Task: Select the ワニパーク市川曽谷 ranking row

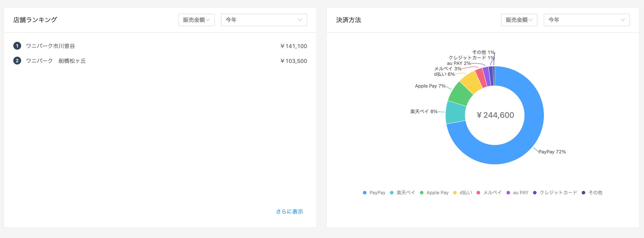Action: [160, 46]
